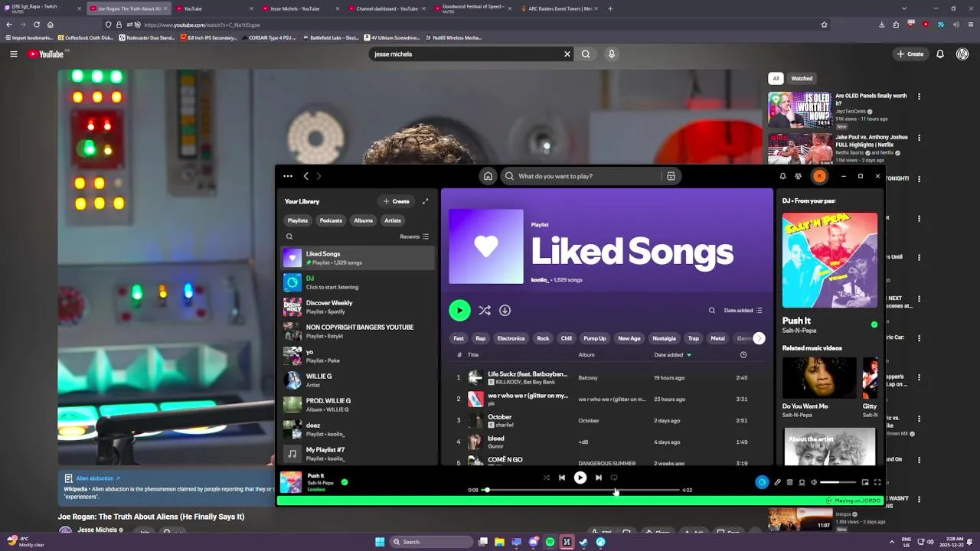The height and width of the screenshot is (551, 980).
Task: Go to Spotify Home via house icon
Action: tap(488, 176)
